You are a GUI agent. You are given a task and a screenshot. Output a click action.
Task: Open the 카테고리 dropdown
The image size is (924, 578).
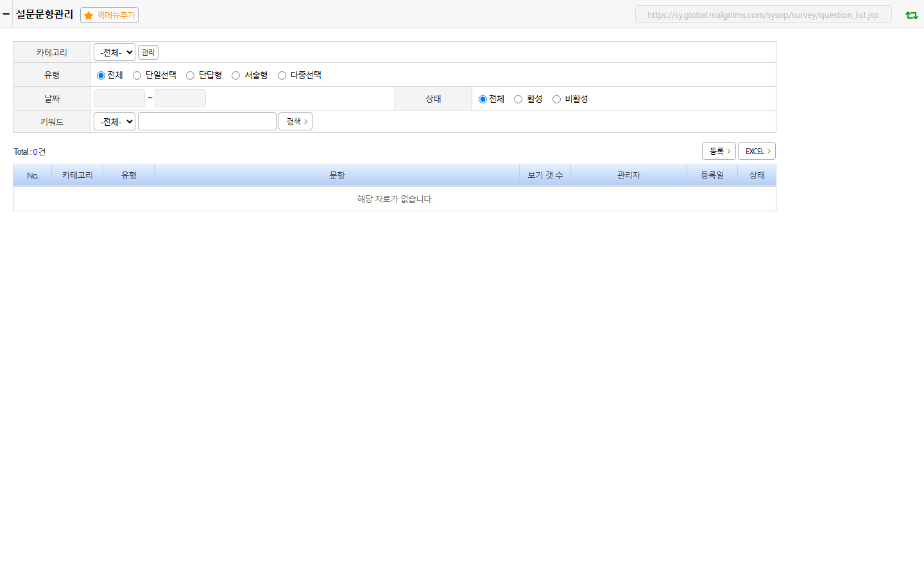[114, 52]
